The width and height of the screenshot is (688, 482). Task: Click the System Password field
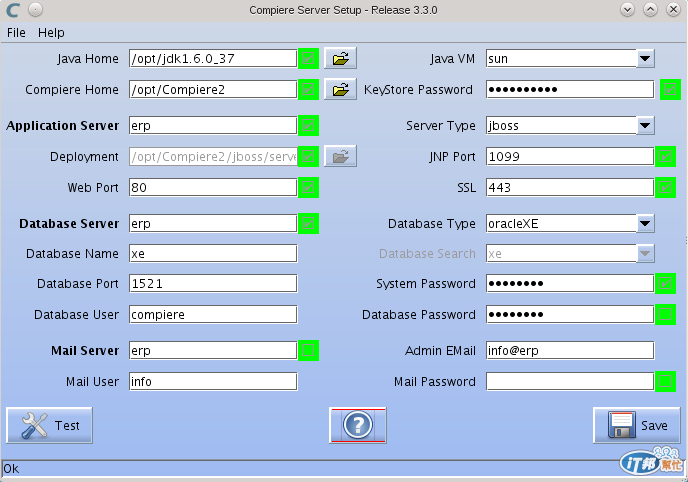pyautogui.click(x=570, y=283)
